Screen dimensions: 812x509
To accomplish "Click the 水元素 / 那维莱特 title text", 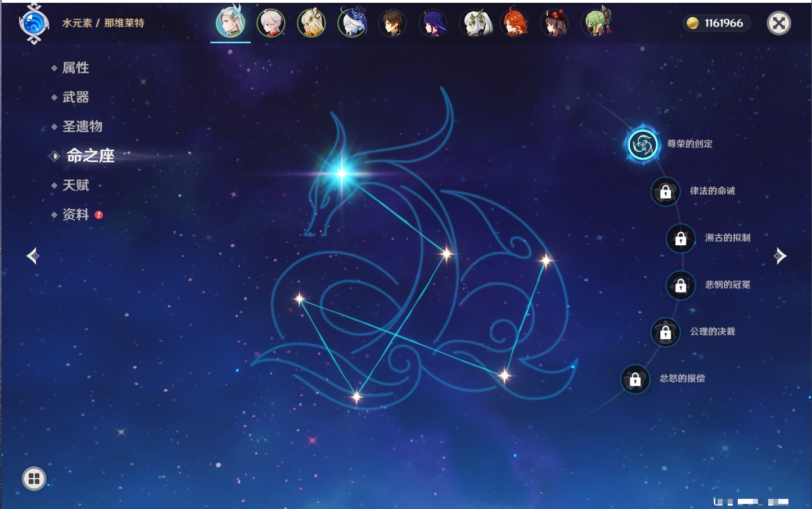I will pos(103,23).
